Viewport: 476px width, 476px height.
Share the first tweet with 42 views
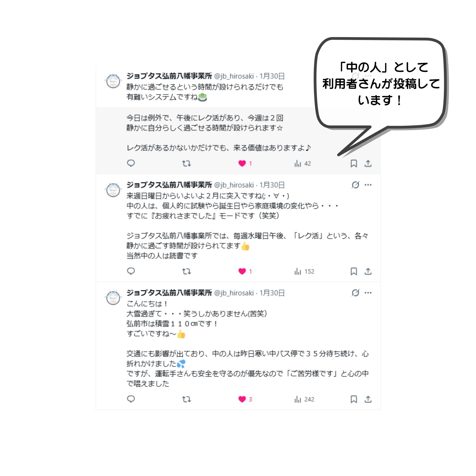click(368, 163)
